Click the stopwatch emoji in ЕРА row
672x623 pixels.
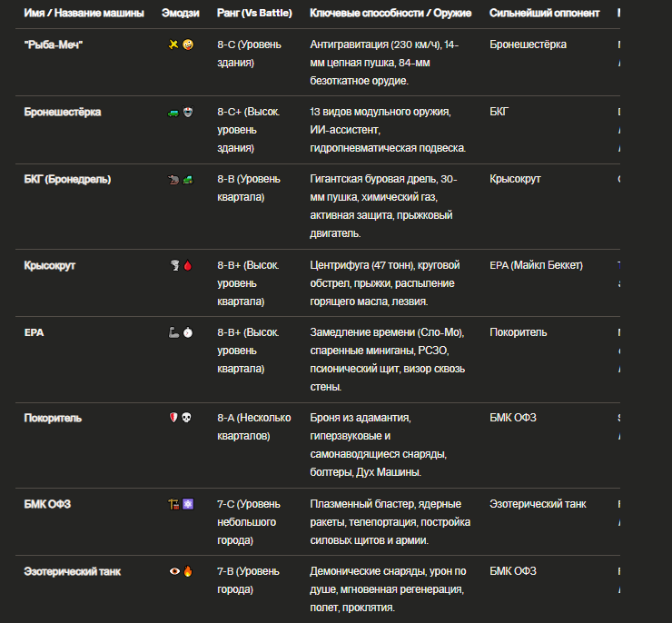click(188, 332)
